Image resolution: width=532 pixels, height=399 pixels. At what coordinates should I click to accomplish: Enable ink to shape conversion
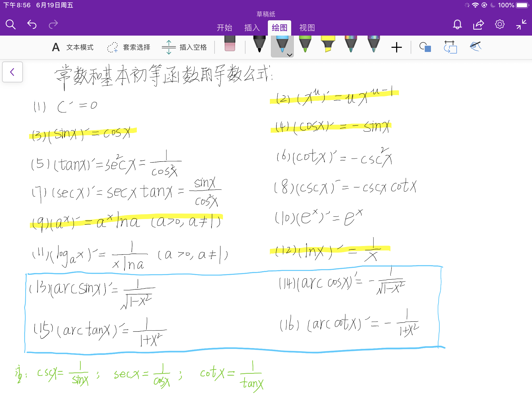(x=425, y=47)
